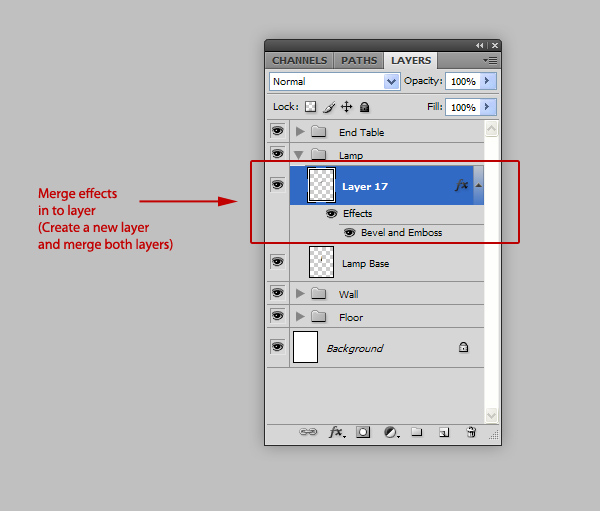Open the Add layer style fx menu

point(336,432)
